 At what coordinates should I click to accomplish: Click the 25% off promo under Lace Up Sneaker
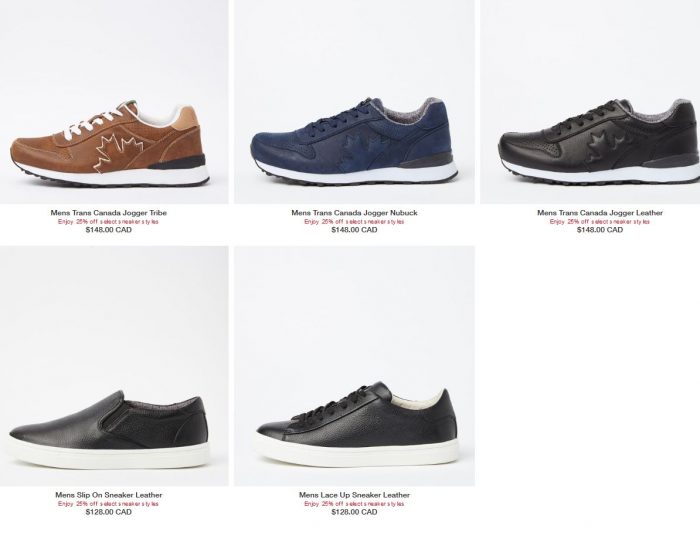click(x=354, y=504)
